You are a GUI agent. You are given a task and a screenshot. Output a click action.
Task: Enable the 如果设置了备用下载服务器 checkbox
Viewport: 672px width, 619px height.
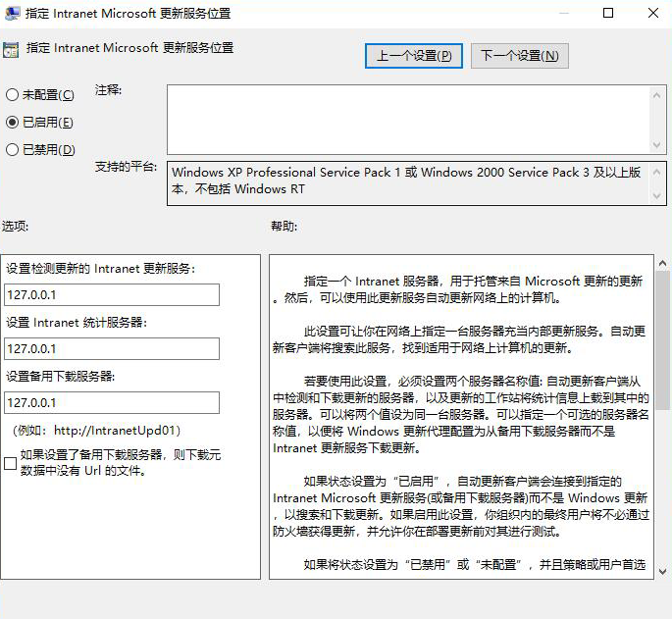tap(11, 463)
